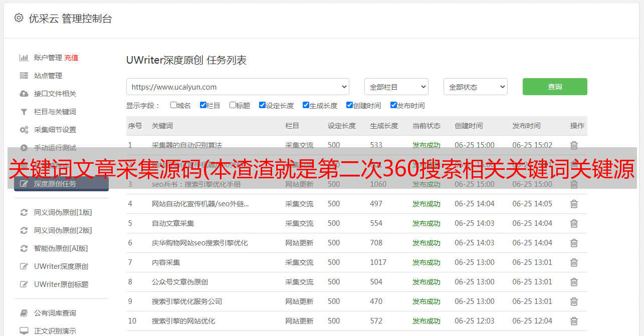This screenshot has height=336, width=644.
Task: Open the site URL dropdown www.ucaiyun.com
Action: pyautogui.click(x=238, y=87)
